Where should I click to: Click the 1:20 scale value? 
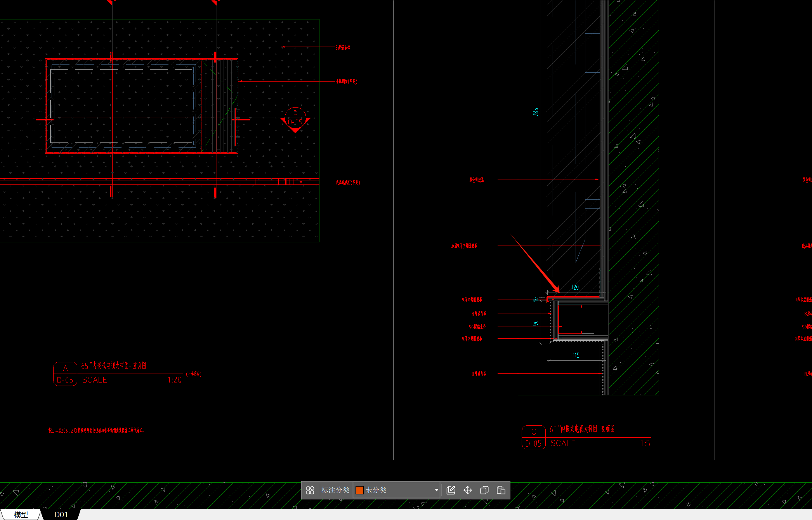[x=175, y=380]
